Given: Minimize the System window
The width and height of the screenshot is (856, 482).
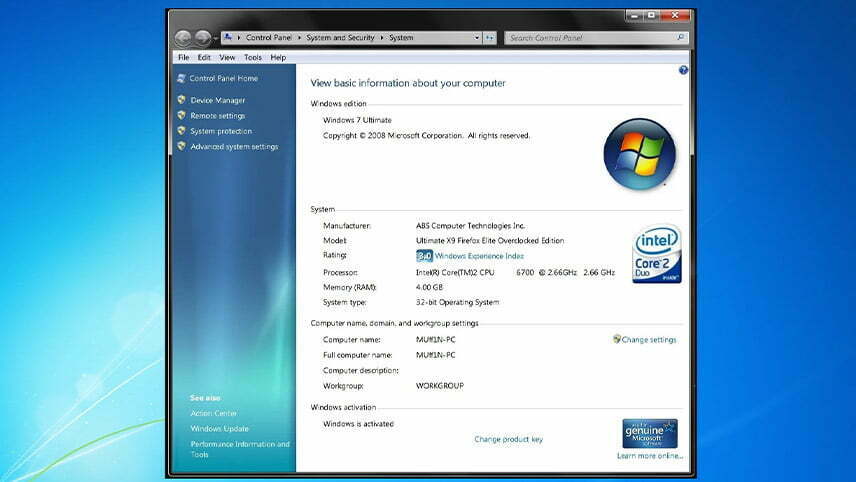Looking at the screenshot, I should [634, 16].
